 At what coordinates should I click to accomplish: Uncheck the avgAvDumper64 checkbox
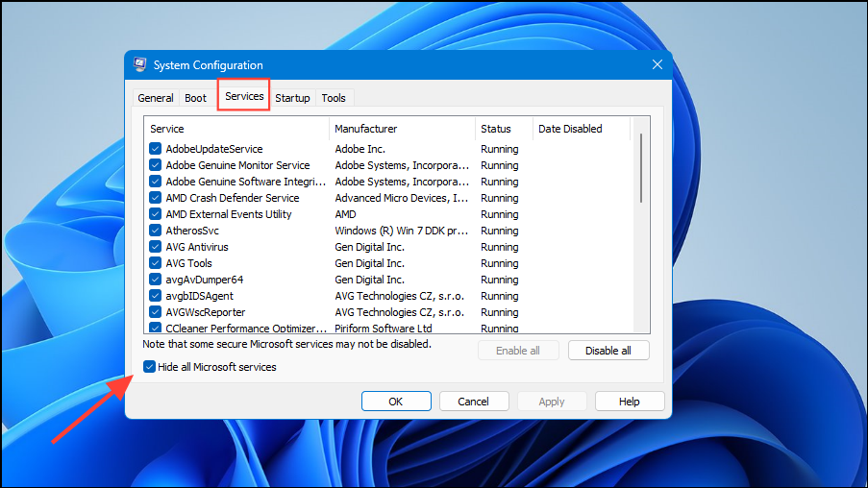[155, 280]
